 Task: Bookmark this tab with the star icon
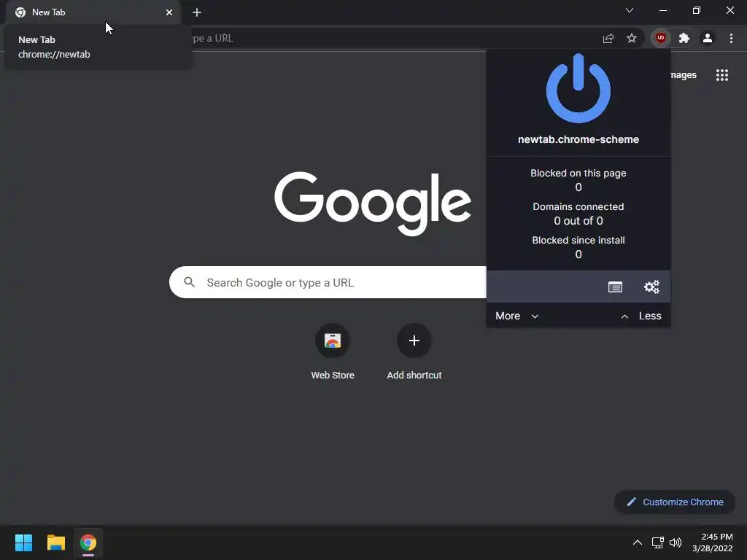pyautogui.click(x=631, y=38)
